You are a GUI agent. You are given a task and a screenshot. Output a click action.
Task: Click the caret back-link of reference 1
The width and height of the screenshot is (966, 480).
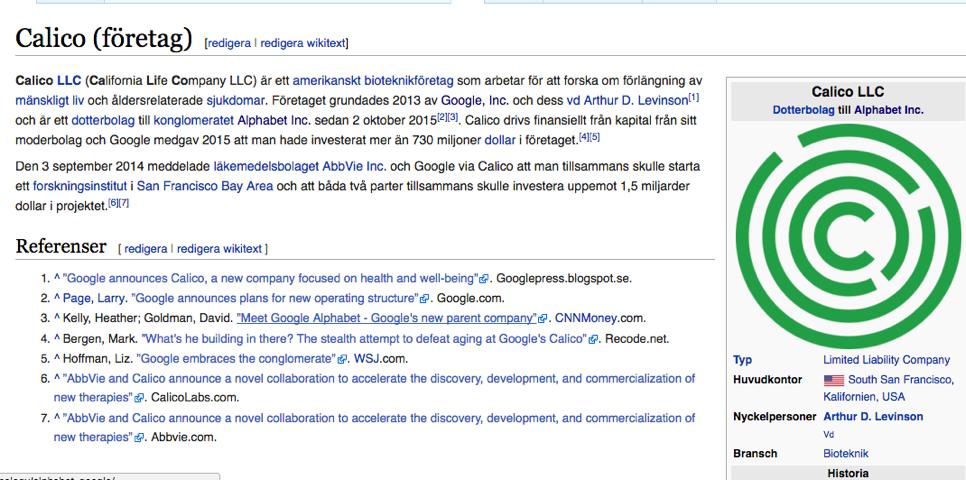[x=56, y=278]
